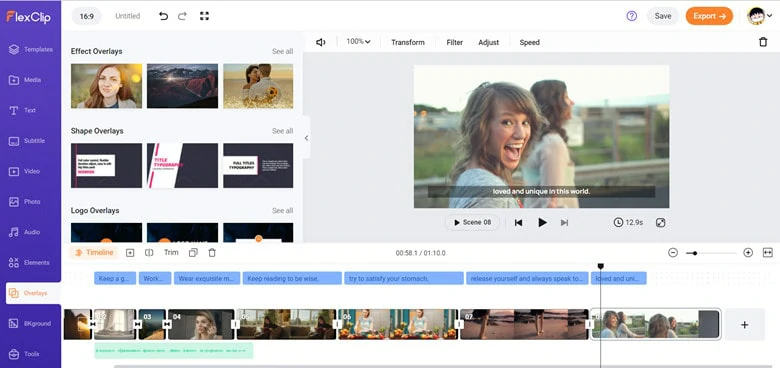
Task: Open the Filter option
Action: 455,42
